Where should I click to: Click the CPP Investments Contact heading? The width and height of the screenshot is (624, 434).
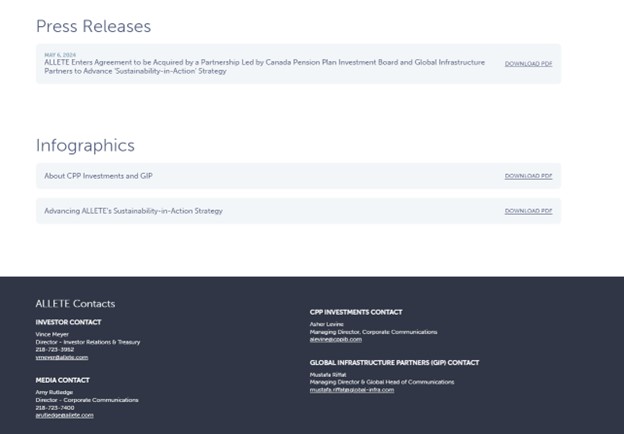coord(356,312)
